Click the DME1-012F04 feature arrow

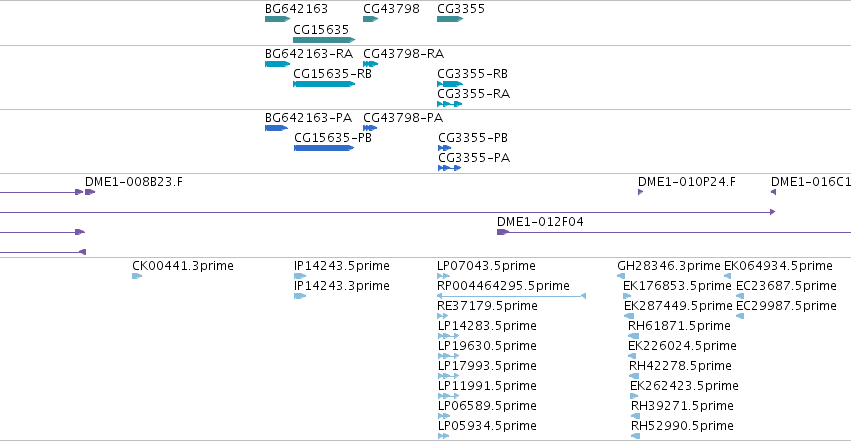pos(503,232)
